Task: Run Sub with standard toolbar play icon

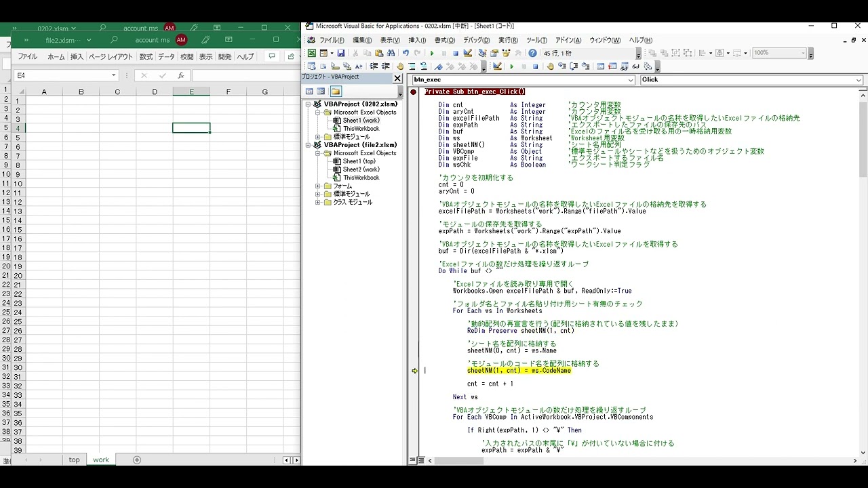Action: coord(432,53)
